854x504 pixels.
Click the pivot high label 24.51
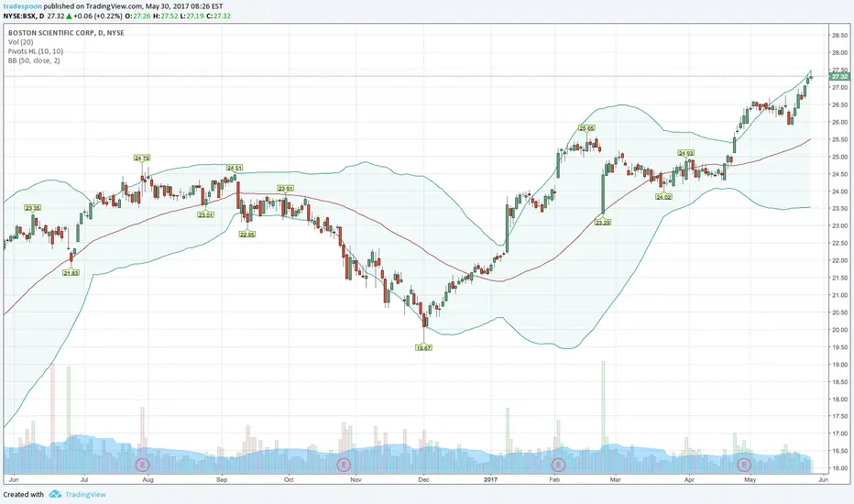click(x=235, y=168)
